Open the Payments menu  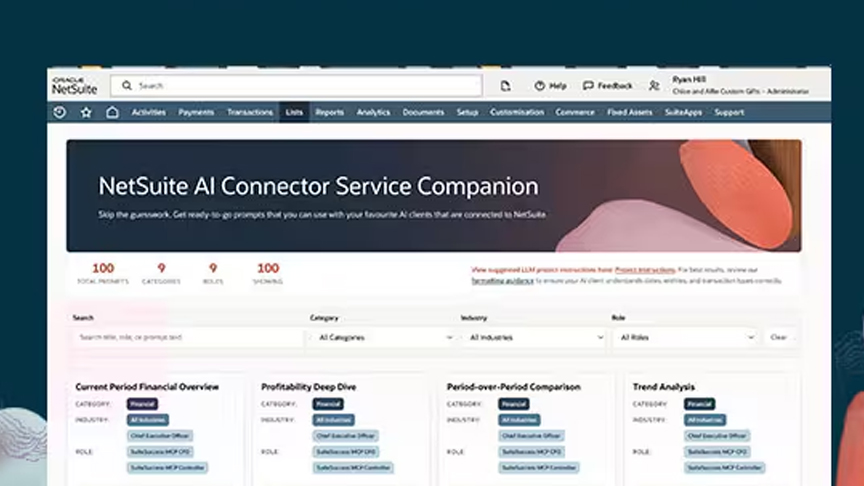[196, 112]
